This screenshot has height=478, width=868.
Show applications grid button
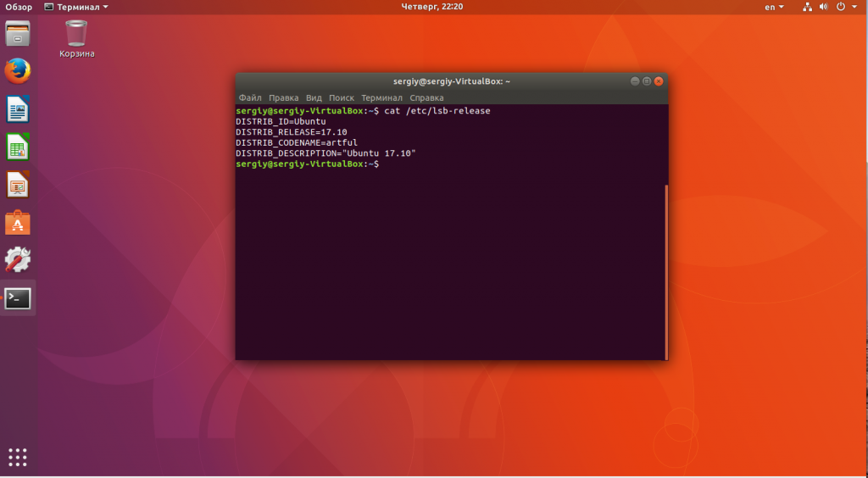pos(18,456)
